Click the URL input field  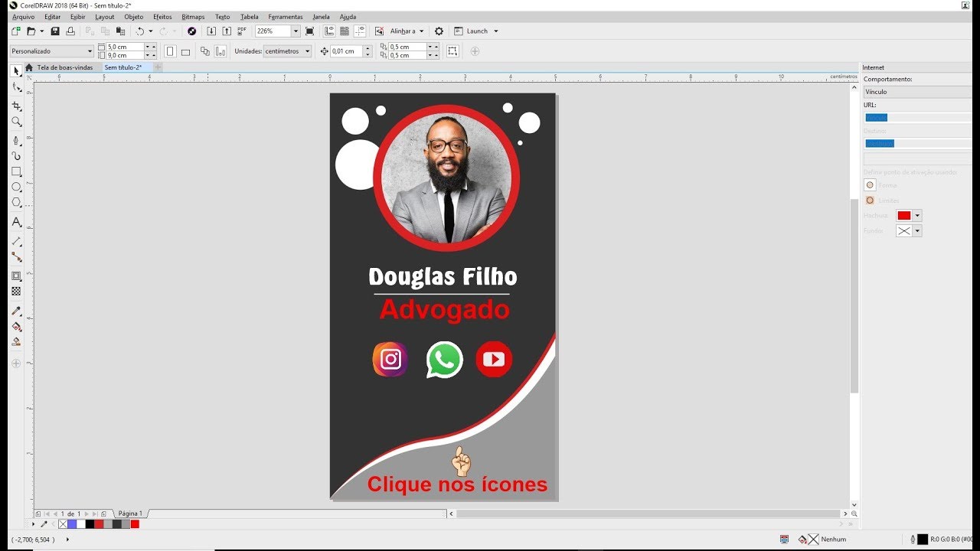(918, 117)
